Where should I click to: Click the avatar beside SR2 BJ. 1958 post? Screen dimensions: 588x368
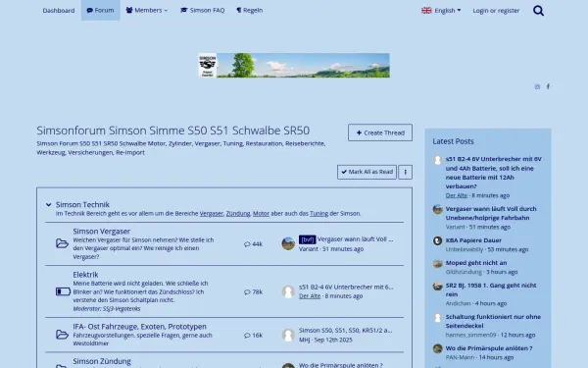[438, 286]
